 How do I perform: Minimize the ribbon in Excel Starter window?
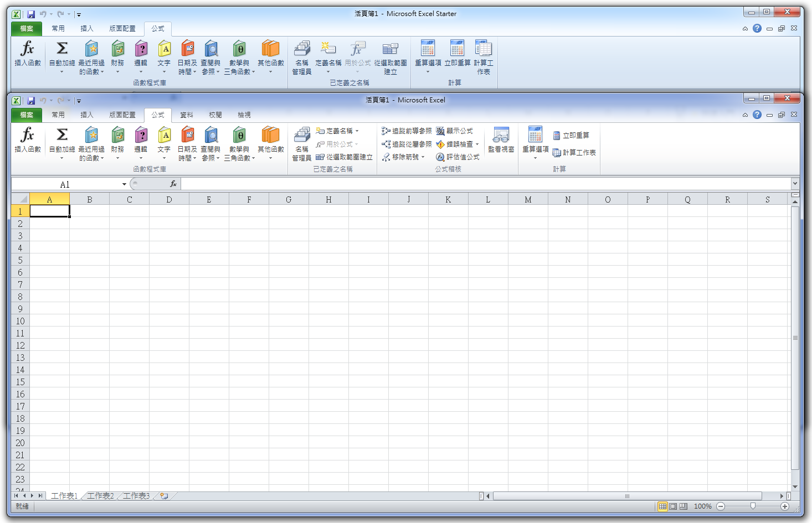[745, 29]
